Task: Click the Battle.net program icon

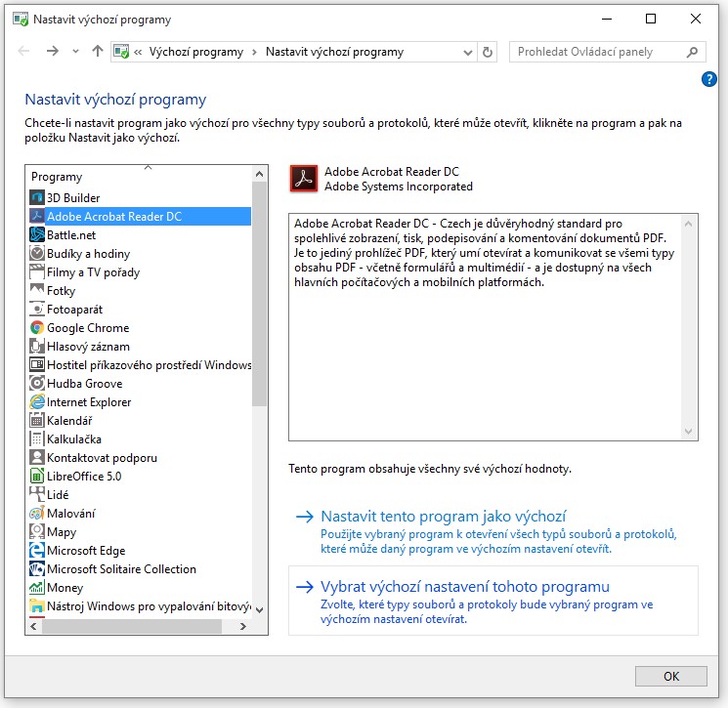Action: (37, 234)
